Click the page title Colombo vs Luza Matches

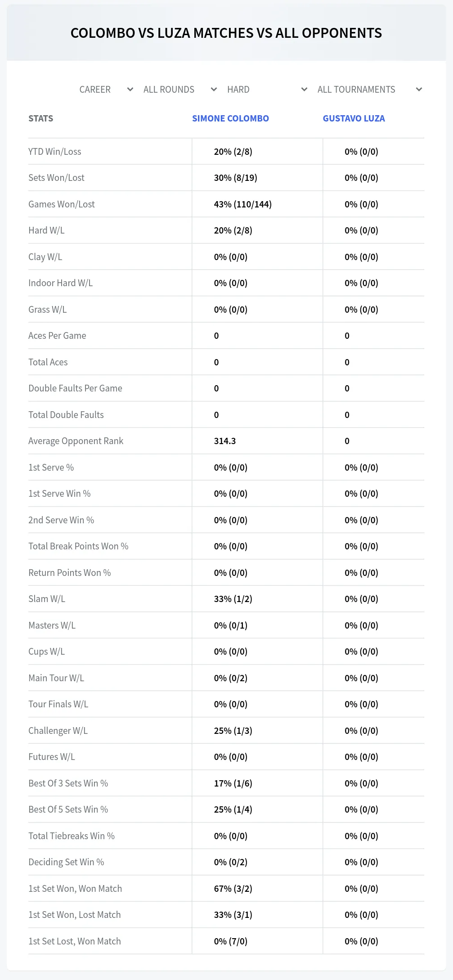226,33
